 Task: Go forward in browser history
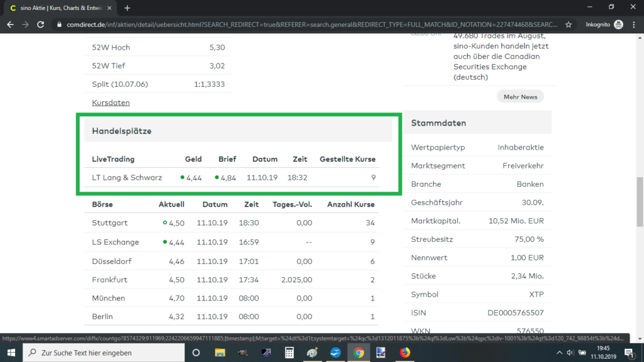tap(25, 25)
